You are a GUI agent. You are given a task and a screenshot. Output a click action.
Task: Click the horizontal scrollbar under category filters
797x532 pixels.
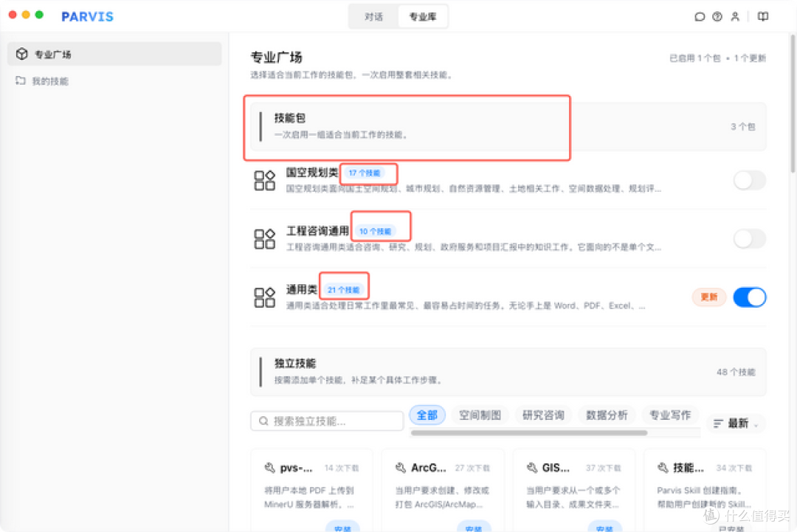pos(528,433)
